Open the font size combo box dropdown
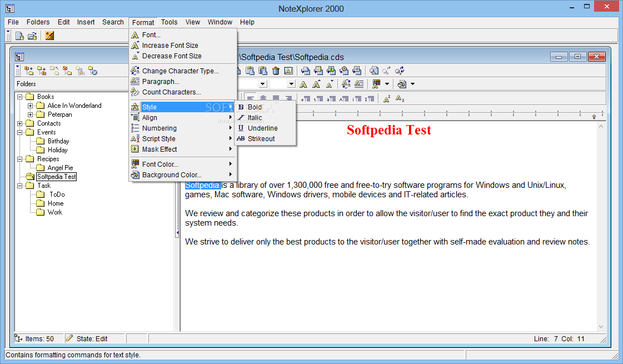The width and height of the screenshot is (623, 364). point(292,84)
